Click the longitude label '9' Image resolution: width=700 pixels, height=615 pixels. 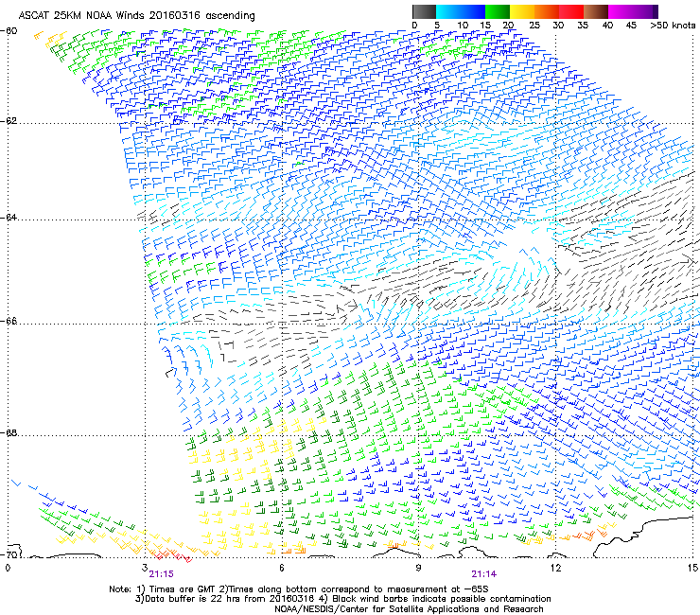[x=418, y=568]
